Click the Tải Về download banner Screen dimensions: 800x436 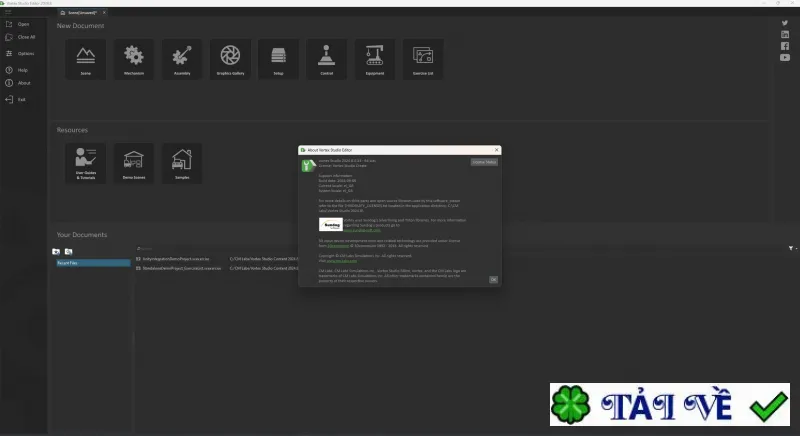pyautogui.click(x=670, y=404)
